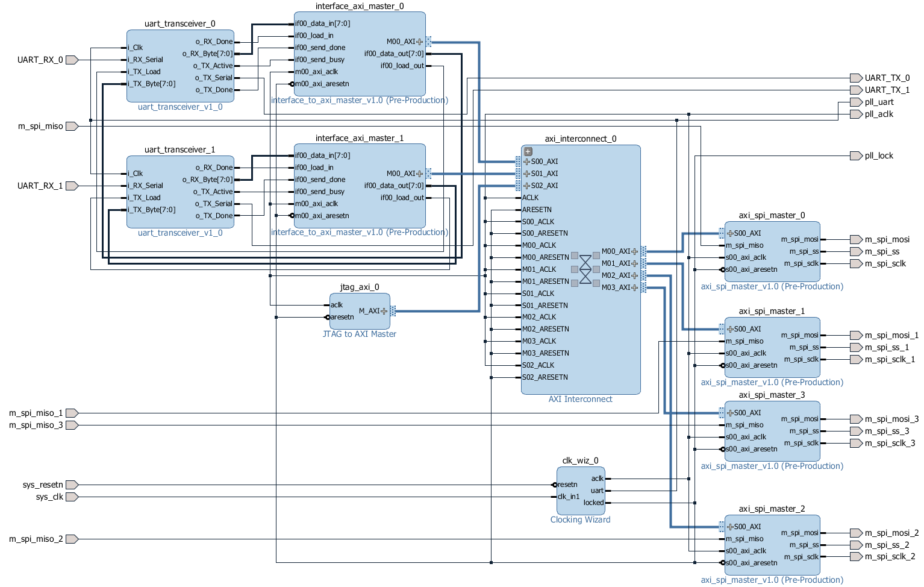Expand M03_AXI interface on axi_interconnect_0
This screenshot has width=924, height=587.
[634, 287]
